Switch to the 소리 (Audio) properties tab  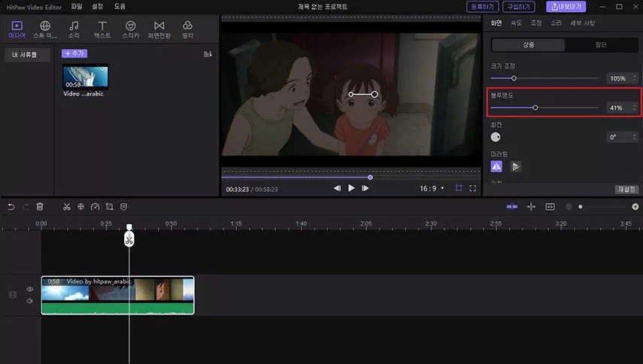click(556, 23)
